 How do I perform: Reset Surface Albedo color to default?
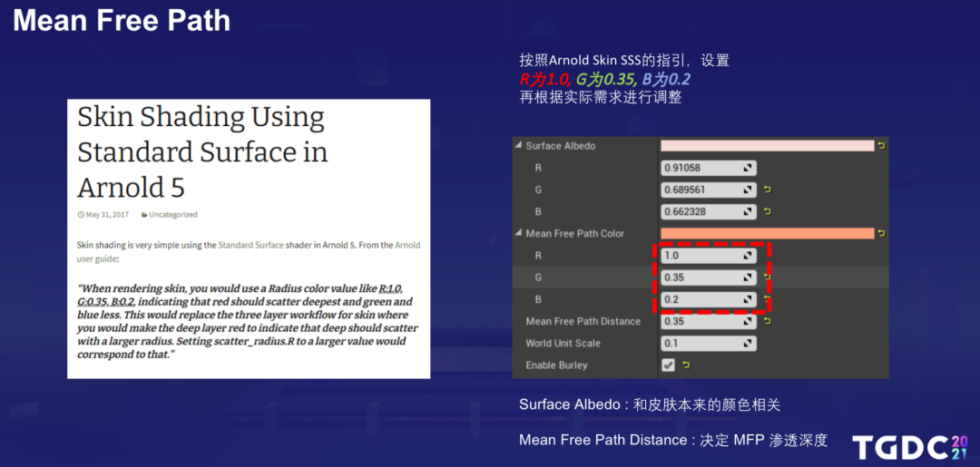(x=881, y=145)
